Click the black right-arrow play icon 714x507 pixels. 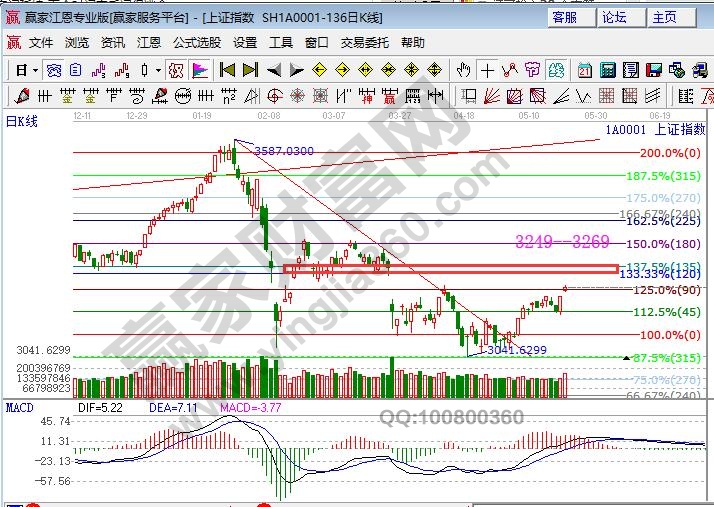point(297,70)
